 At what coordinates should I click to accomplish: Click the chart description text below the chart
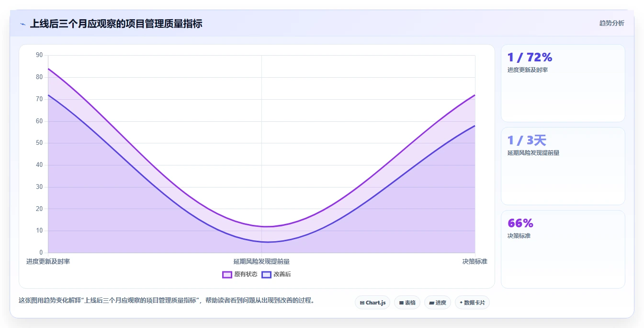[x=166, y=301]
